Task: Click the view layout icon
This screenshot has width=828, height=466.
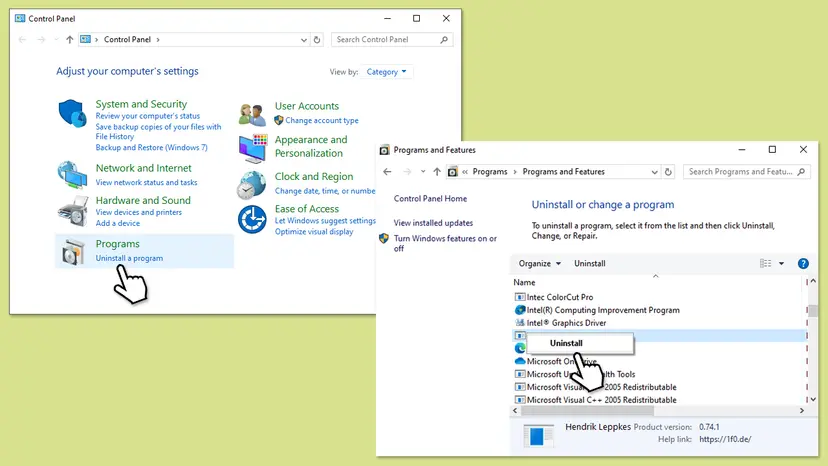Action: [765, 263]
